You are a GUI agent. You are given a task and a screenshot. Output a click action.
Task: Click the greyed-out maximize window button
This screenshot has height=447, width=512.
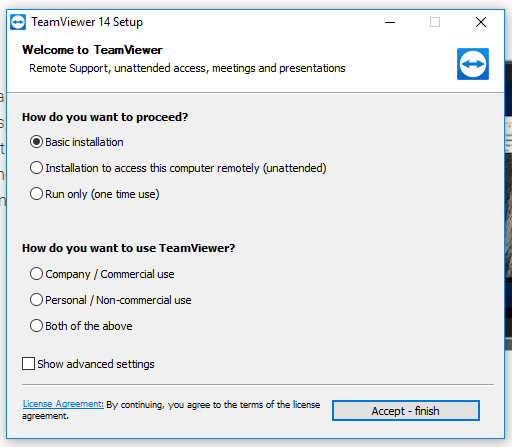tap(435, 22)
